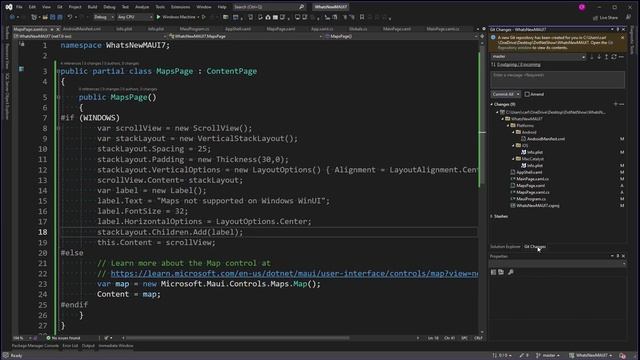Click the master branch in status bar

coord(548,356)
